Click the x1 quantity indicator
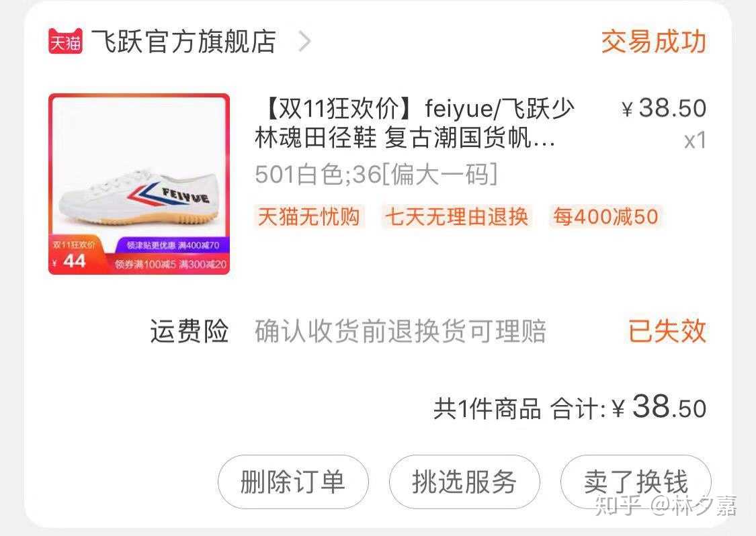This screenshot has width=756, height=536. (696, 141)
